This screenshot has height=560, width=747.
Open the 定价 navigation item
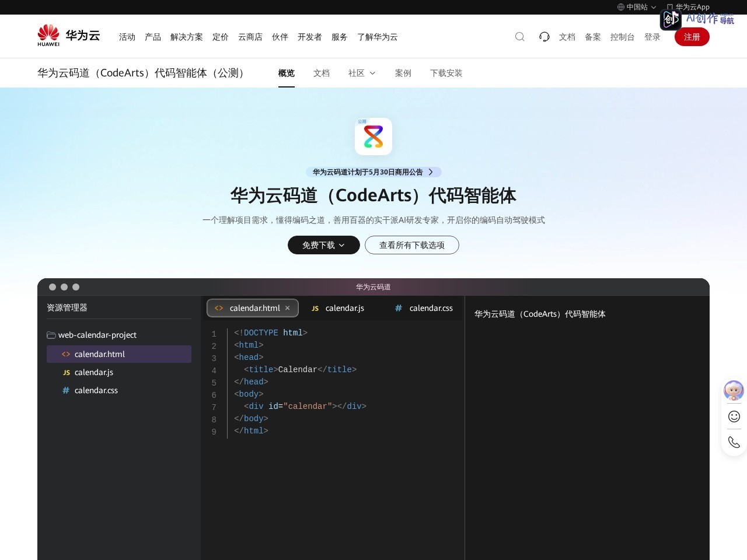click(x=221, y=37)
